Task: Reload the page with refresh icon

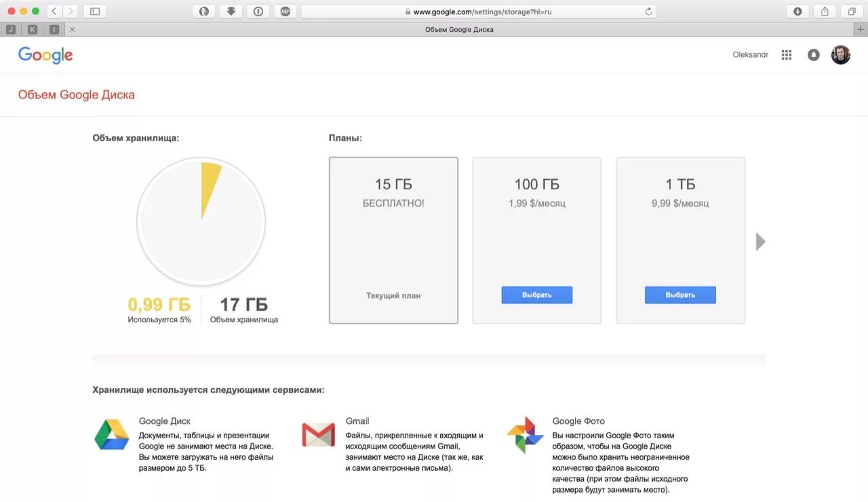Action: click(649, 12)
